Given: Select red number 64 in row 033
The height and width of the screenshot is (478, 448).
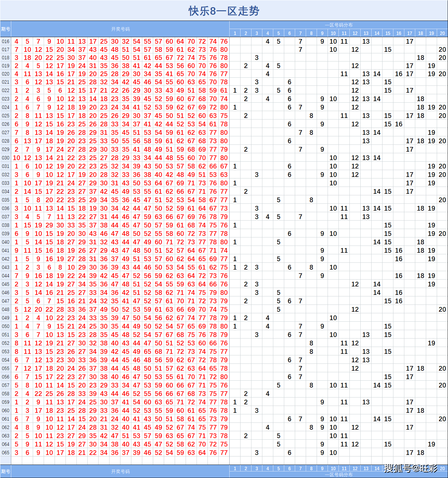Looking at the screenshot, I should [x=158, y=183].
